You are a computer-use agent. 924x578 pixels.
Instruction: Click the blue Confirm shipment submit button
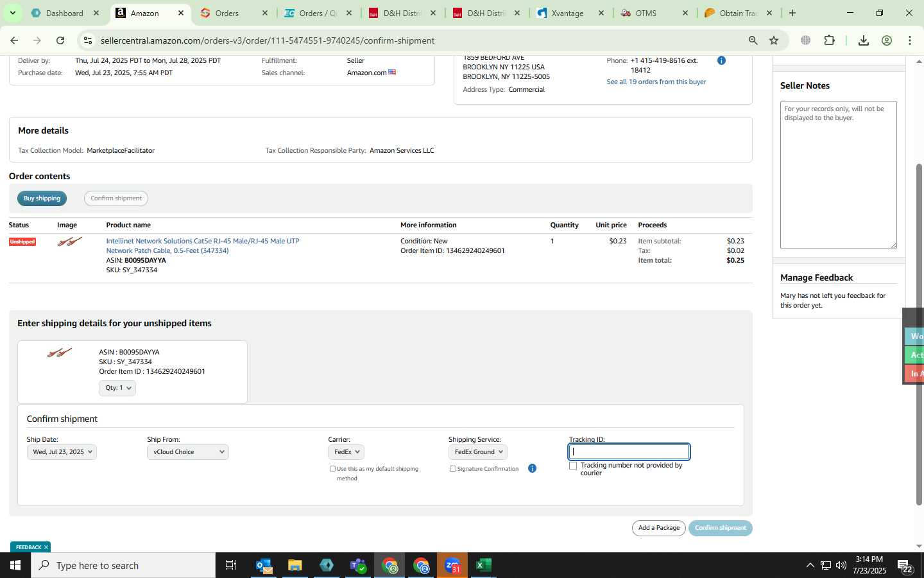721,528
